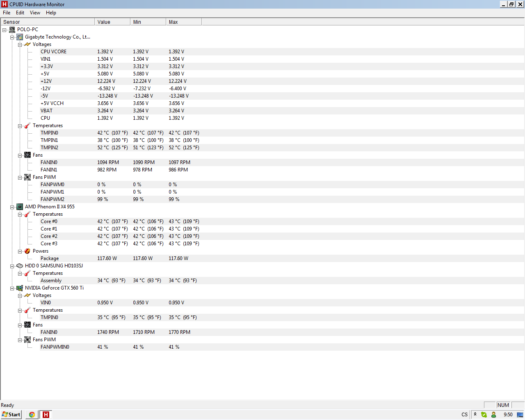The image size is (525, 420).
Task: Click the AMD Phenom II X4 955 processor icon
Action: 20,207
